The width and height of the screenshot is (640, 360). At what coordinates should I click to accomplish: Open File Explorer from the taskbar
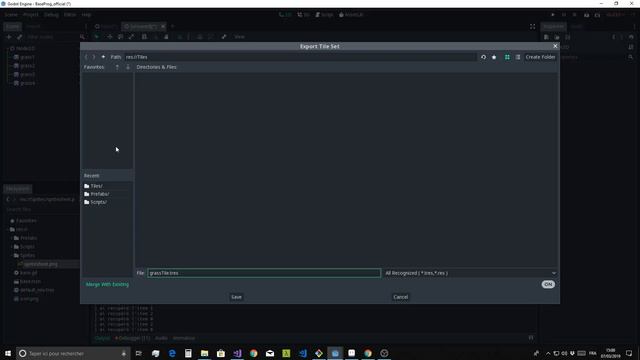tap(204, 353)
